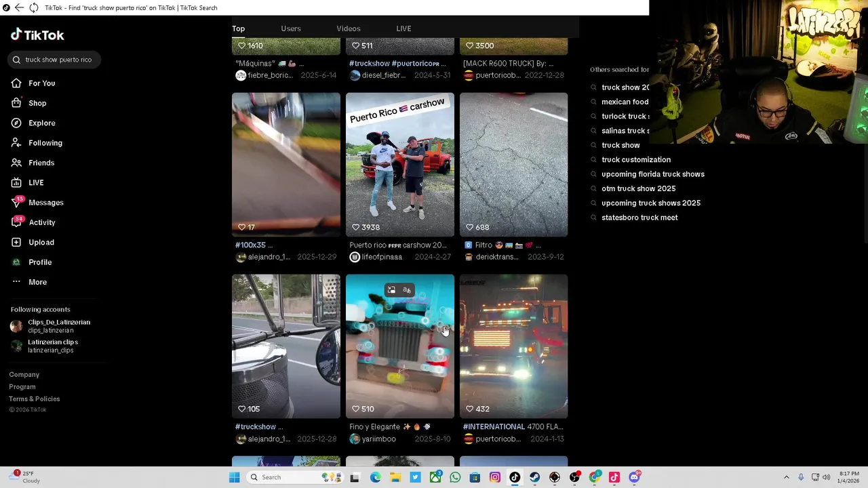Open the fiebre_boric creator profile
Screen dimensions: 868x488
[x=264, y=75]
